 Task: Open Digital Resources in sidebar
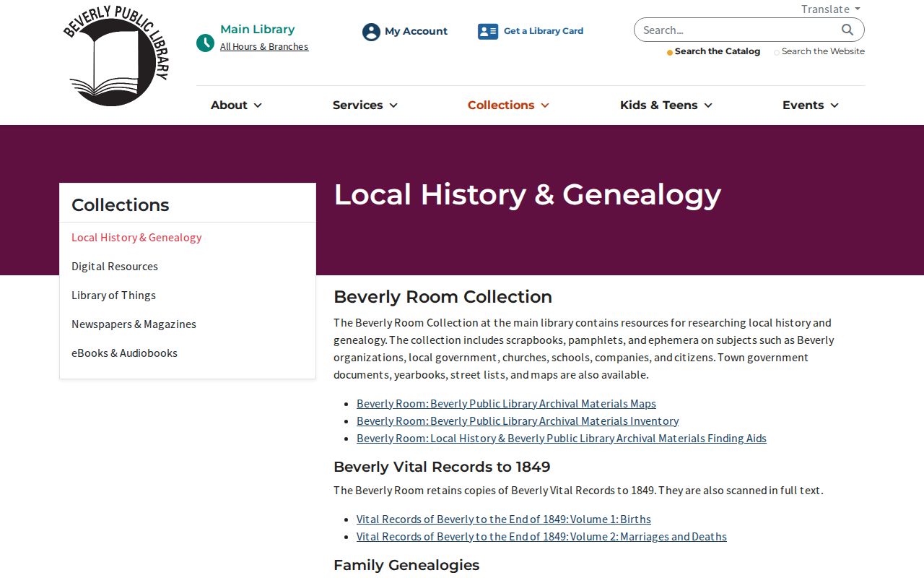[115, 266]
